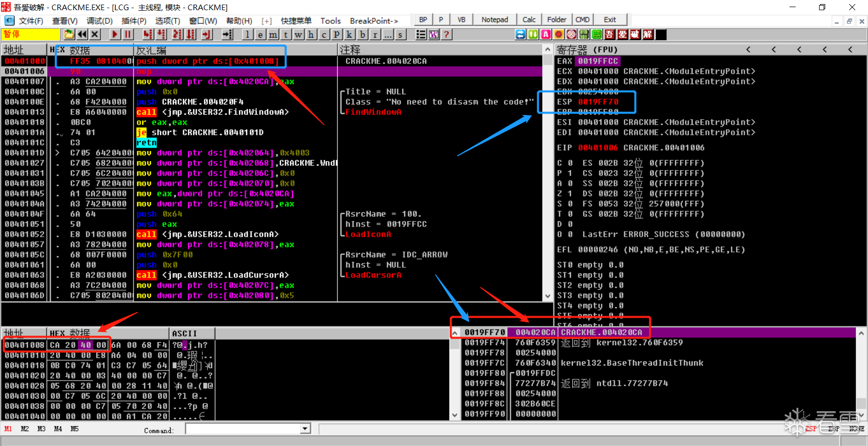This screenshot has height=446, width=868.
Task: Click the pink target-spiral plugin icon
Action: pos(571,34)
